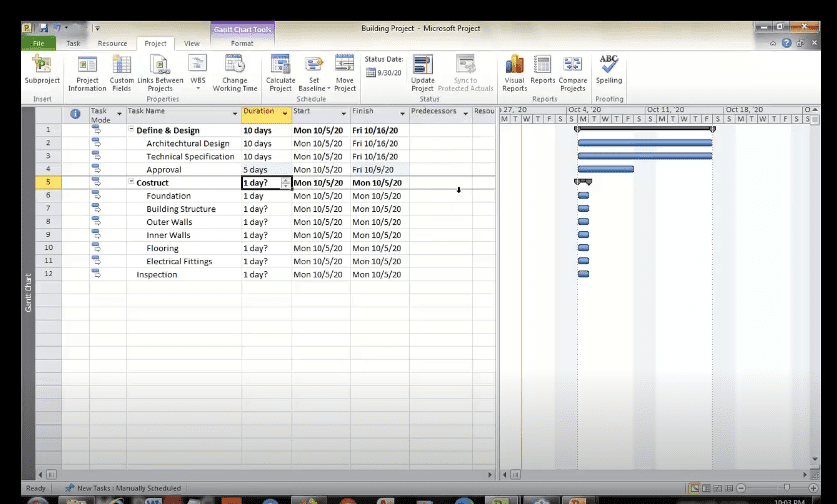
Task: Select the Outer Walls task name
Action: (x=169, y=222)
